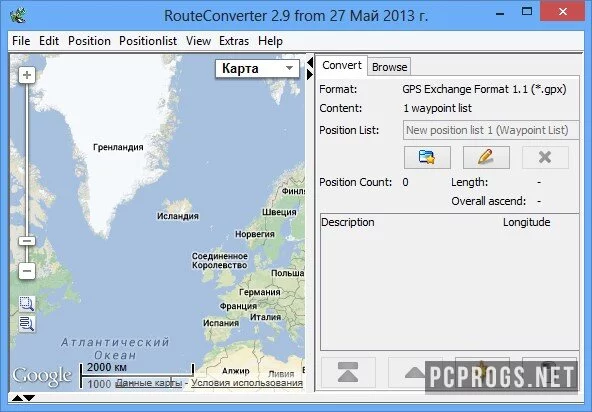This screenshot has height=412, width=592.
Task: Open the Extras menu
Action: (x=234, y=41)
